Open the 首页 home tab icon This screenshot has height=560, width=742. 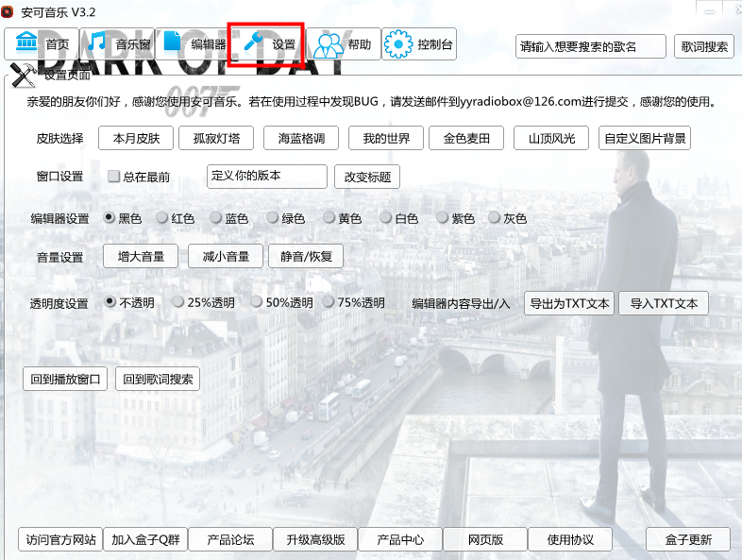tap(26, 42)
